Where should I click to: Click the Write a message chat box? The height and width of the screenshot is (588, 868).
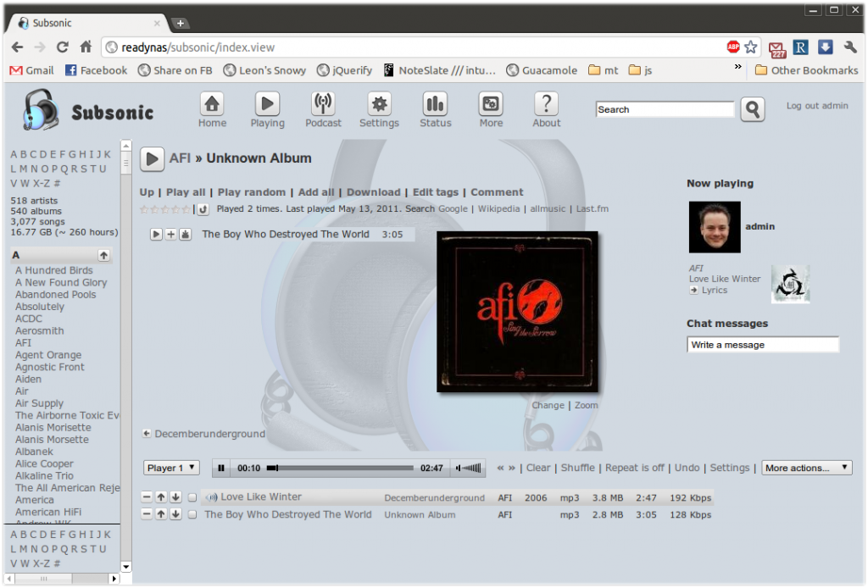pyautogui.click(x=763, y=345)
